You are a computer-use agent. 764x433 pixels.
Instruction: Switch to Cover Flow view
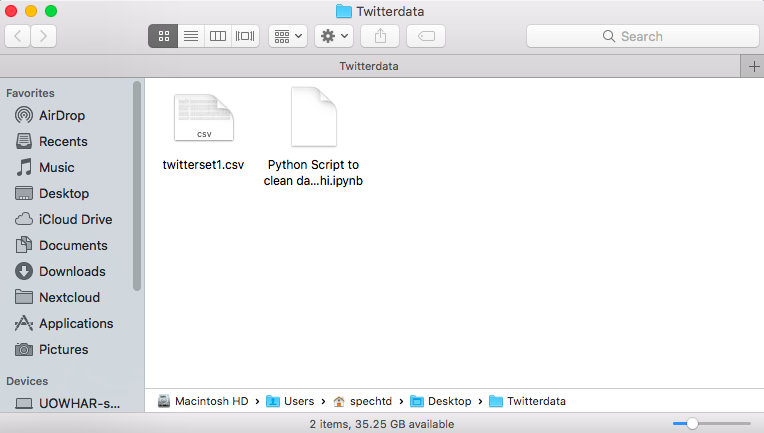(245, 36)
